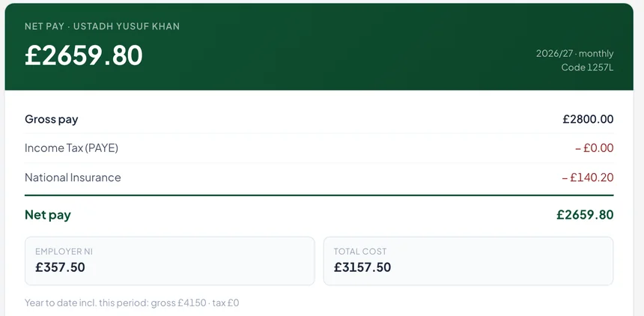Open the Employer NI card
644x316 pixels.
(x=170, y=261)
